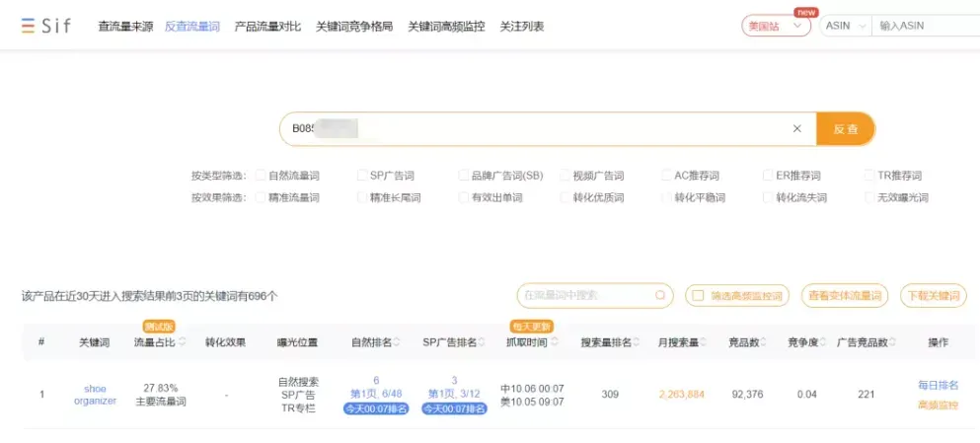Click the 2,263,884 monthly search volume
This screenshot has width=980, height=443.
[x=681, y=395]
